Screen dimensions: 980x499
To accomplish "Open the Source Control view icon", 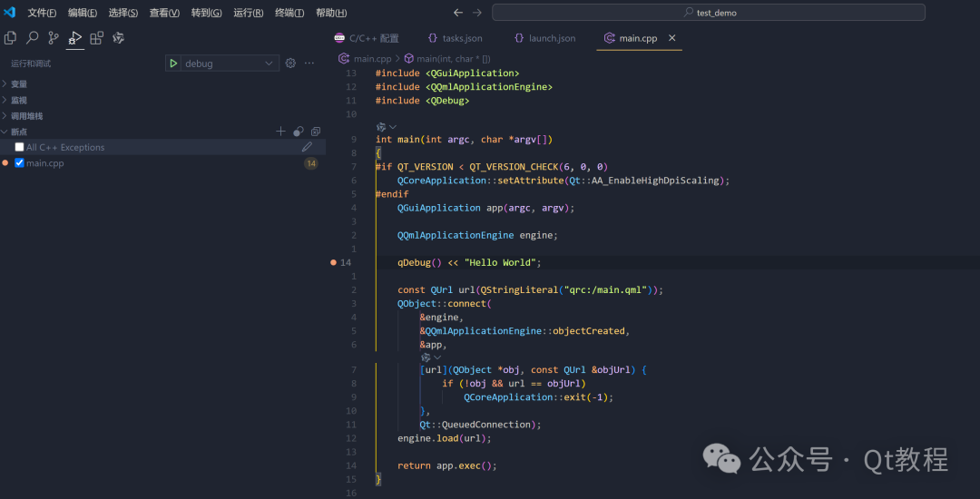I will 54,38.
